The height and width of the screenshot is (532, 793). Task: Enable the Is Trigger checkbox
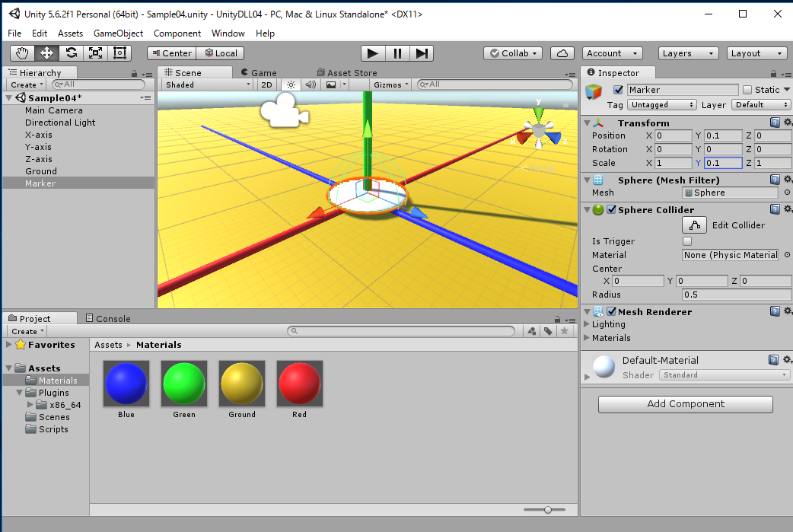pos(688,241)
